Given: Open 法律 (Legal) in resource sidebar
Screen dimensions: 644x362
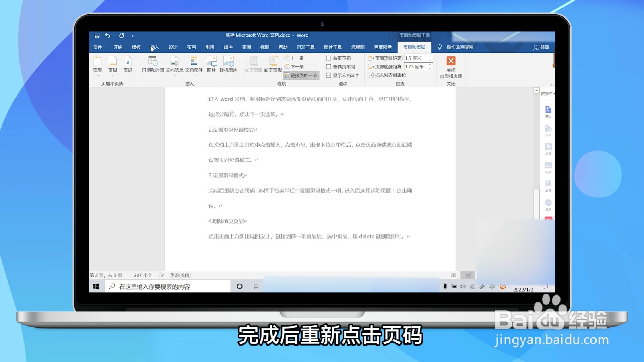Looking at the screenshot, I should [548, 149].
